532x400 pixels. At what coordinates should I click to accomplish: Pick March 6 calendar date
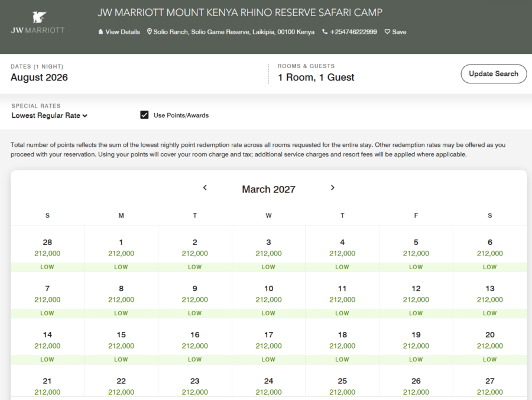pos(490,249)
